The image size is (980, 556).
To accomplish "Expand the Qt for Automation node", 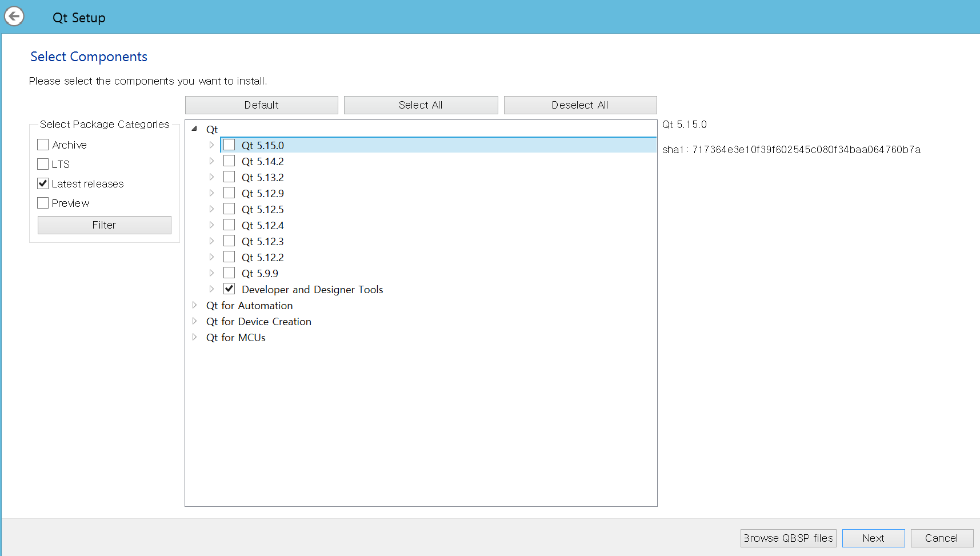I will [194, 305].
